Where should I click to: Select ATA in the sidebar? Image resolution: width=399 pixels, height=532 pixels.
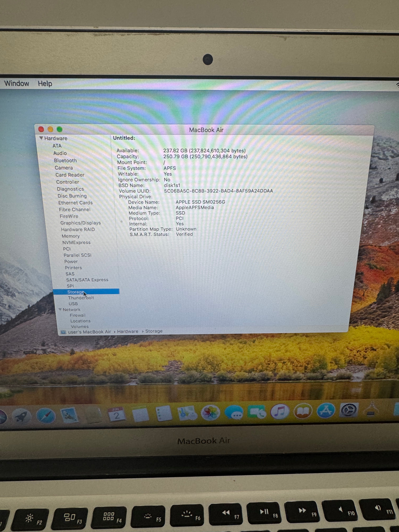coord(57,146)
